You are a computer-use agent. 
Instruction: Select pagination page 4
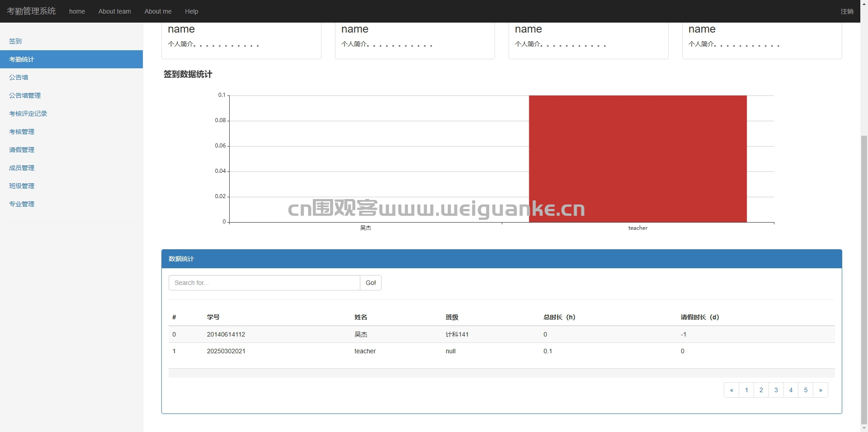791,390
